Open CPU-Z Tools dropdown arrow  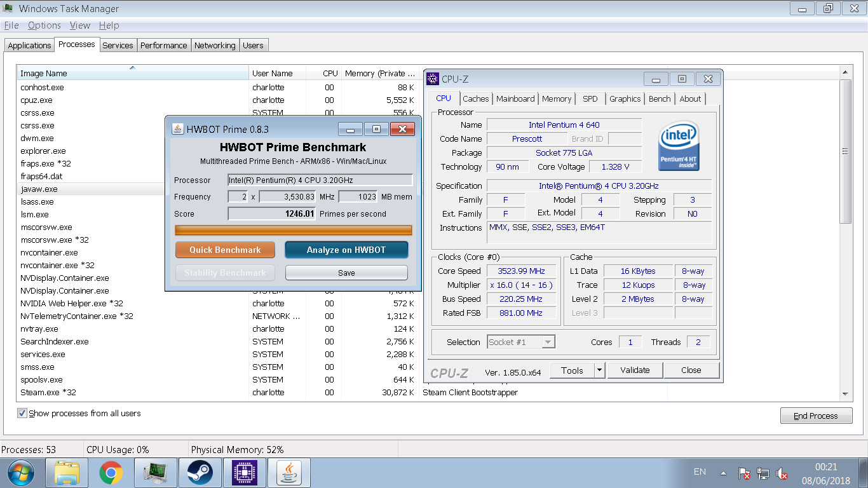(x=599, y=370)
